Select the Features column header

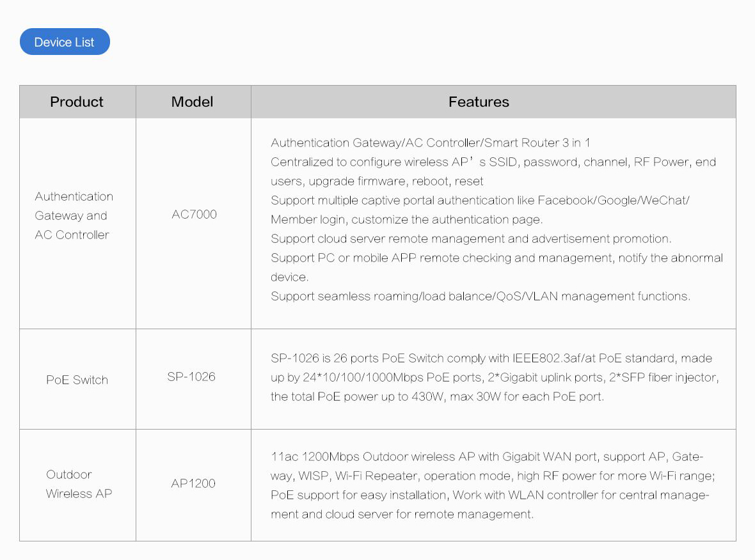pyautogui.click(x=479, y=102)
